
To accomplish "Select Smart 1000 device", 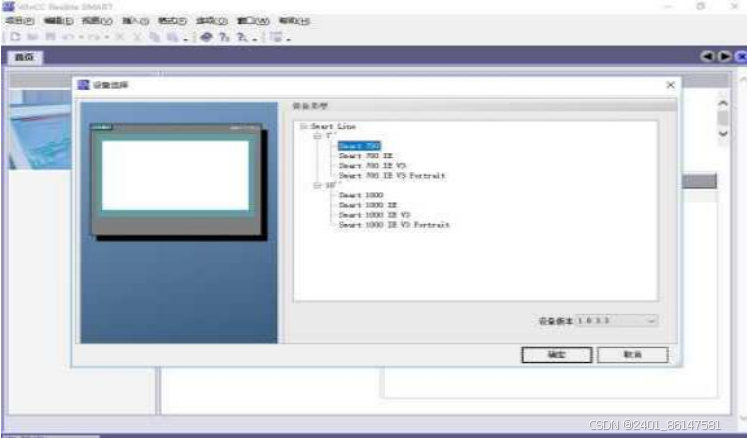I will [x=361, y=195].
